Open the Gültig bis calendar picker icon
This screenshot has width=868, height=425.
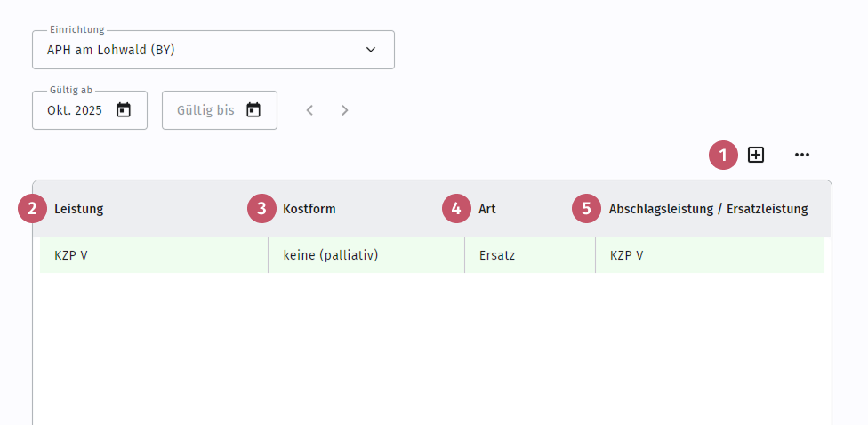pos(253,110)
